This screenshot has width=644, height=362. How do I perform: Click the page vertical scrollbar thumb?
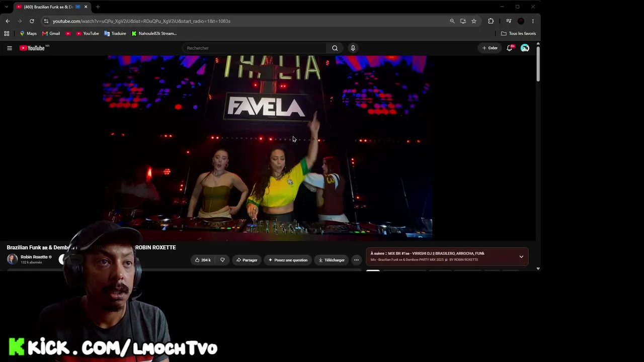[x=538, y=63]
